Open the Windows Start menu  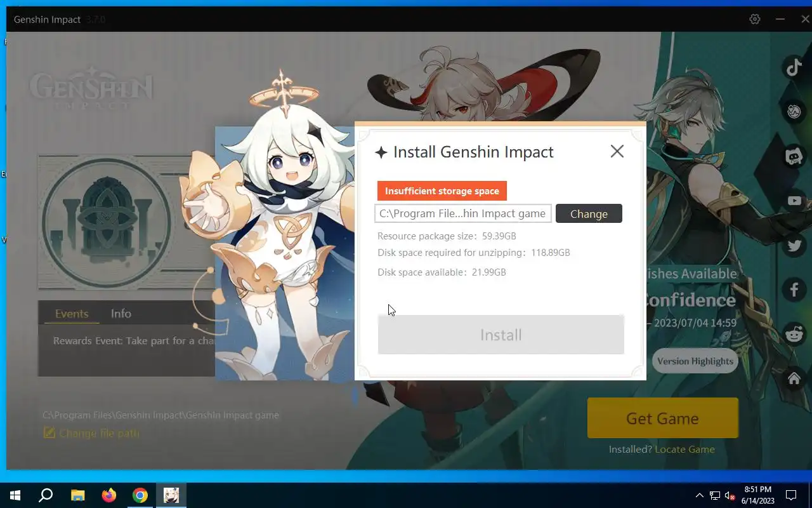pyautogui.click(x=15, y=495)
